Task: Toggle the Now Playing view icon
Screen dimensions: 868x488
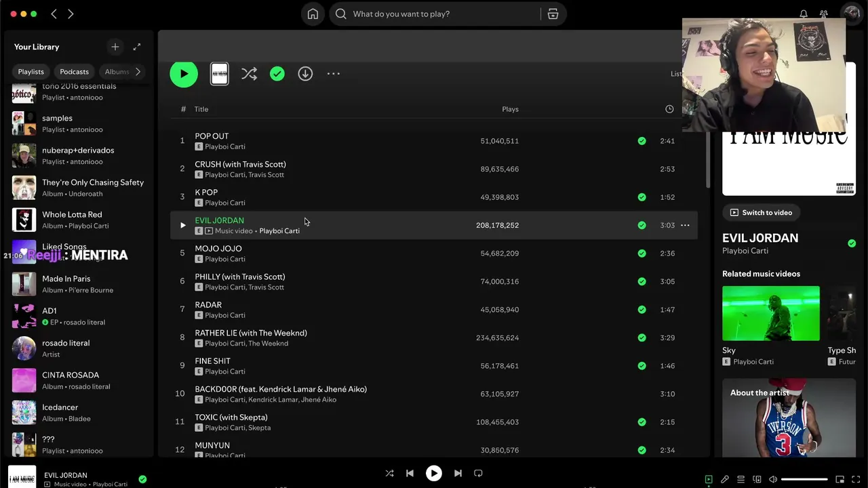Action: tap(709, 479)
